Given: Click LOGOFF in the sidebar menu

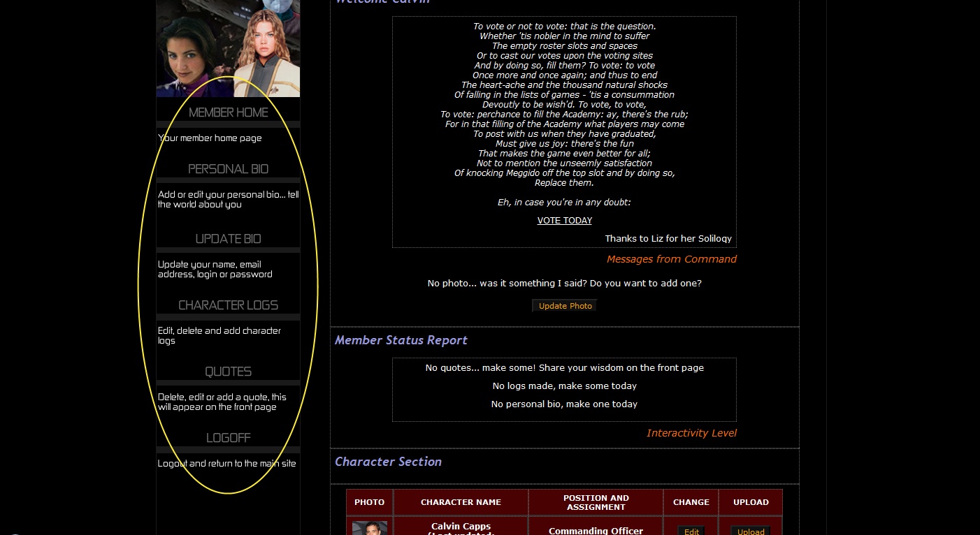Looking at the screenshot, I should [228, 438].
